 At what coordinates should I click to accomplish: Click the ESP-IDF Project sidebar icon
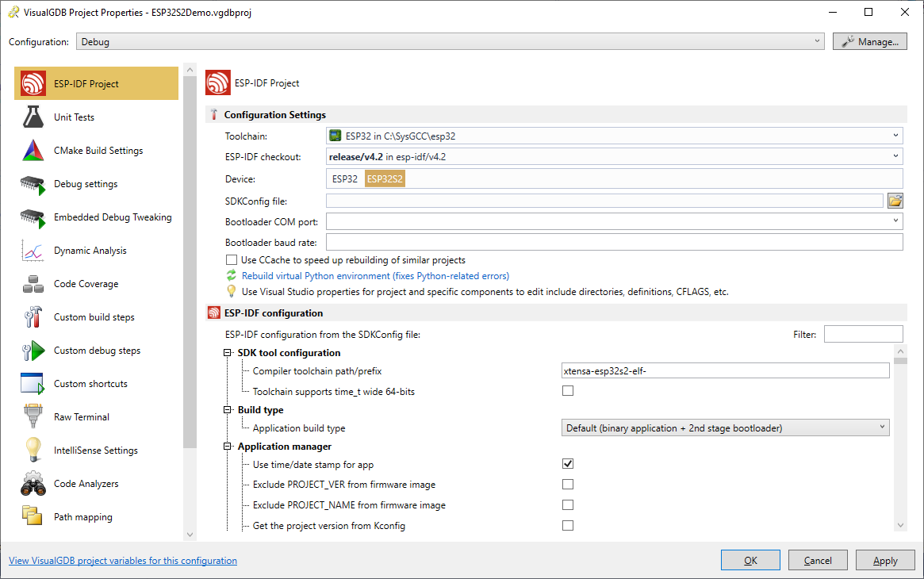pyautogui.click(x=33, y=83)
